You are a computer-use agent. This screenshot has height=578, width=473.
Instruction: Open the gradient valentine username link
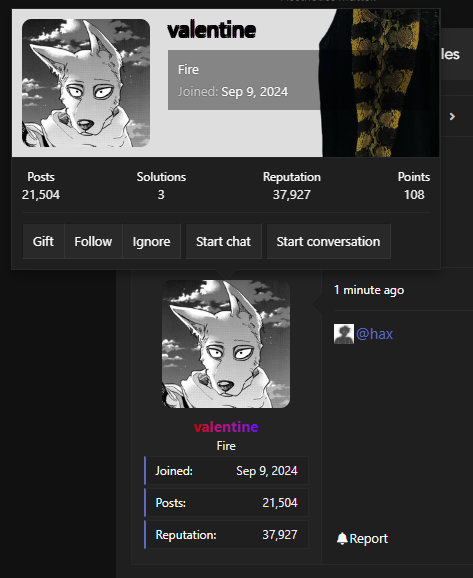point(226,427)
